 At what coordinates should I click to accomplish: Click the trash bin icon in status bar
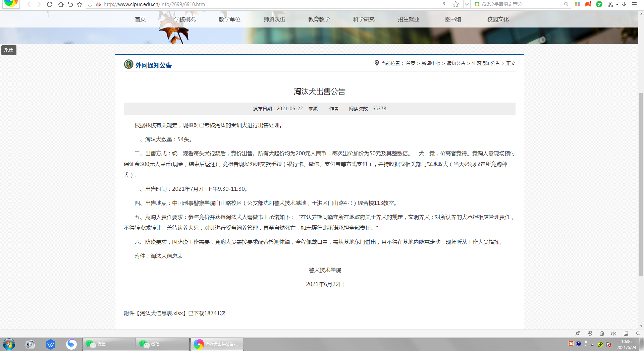pos(602,334)
